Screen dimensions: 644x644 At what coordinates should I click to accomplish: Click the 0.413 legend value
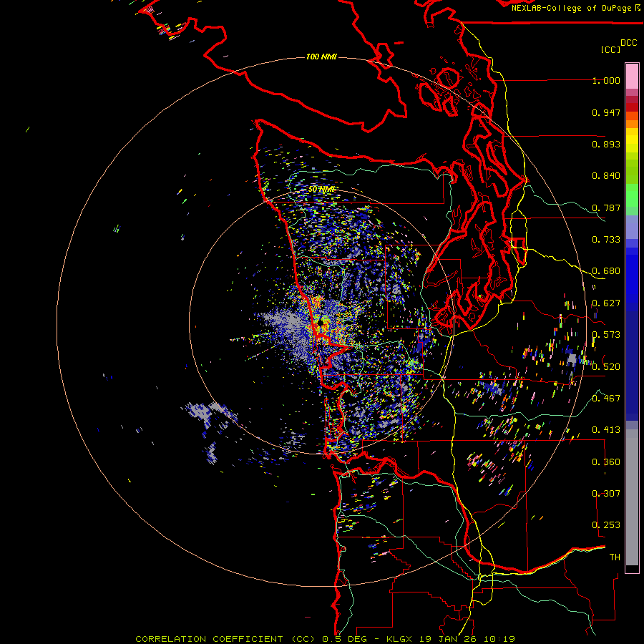click(x=606, y=430)
